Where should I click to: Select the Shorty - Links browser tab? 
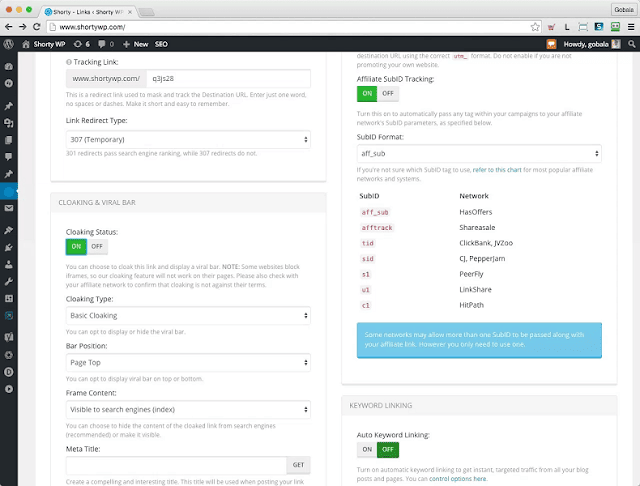[88, 12]
